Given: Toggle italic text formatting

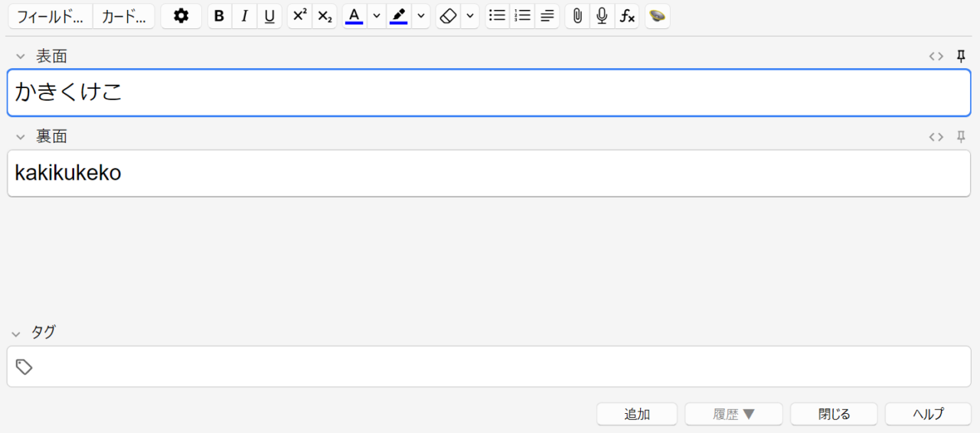Looking at the screenshot, I should [244, 16].
